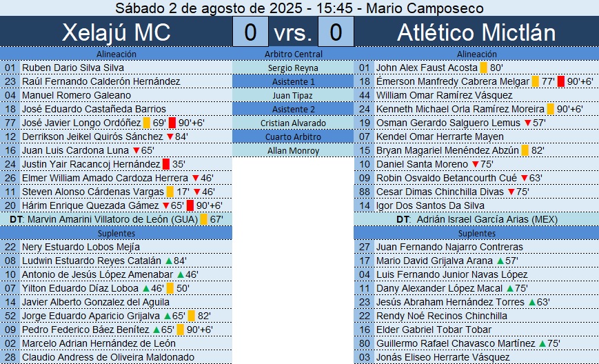
Task: Select Xelajú MC's score box
Action: [251, 32]
